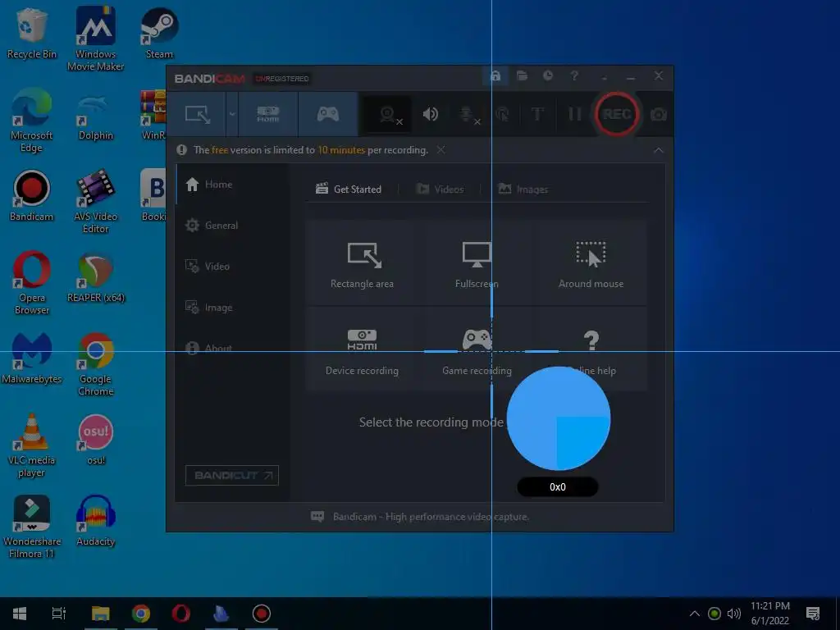The height and width of the screenshot is (630, 840).
Task: Click the BANDICUT link button
Action: click(x=232, y=475)
